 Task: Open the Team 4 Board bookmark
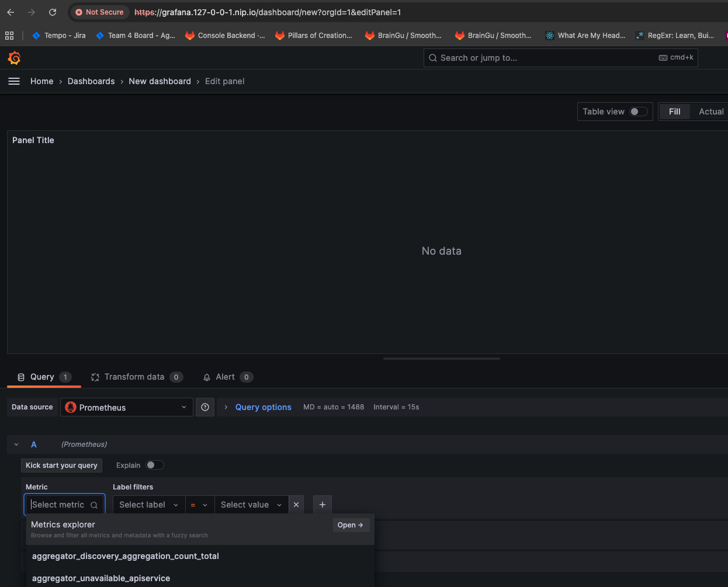pyautogui.click(x=135, y=36)
